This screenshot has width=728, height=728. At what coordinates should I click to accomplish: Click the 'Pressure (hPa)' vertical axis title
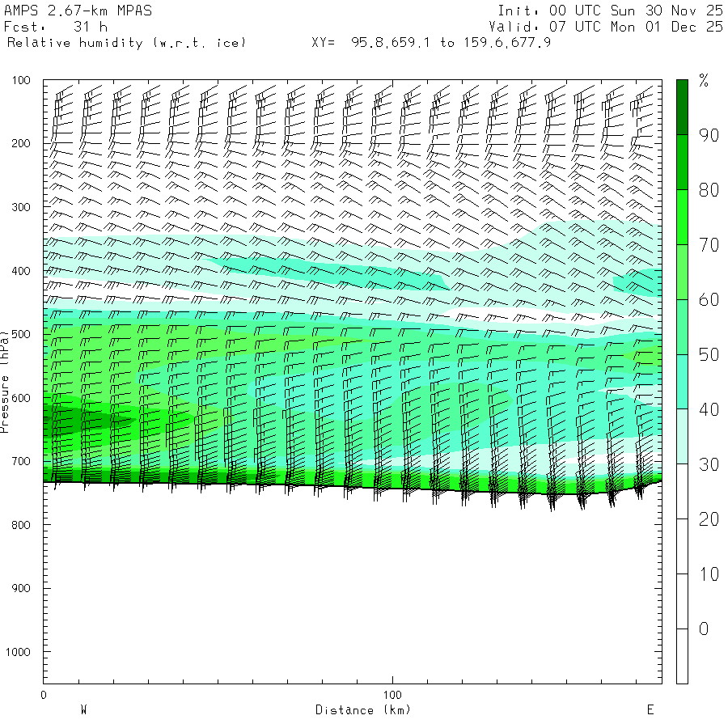[x=5, y=382]
